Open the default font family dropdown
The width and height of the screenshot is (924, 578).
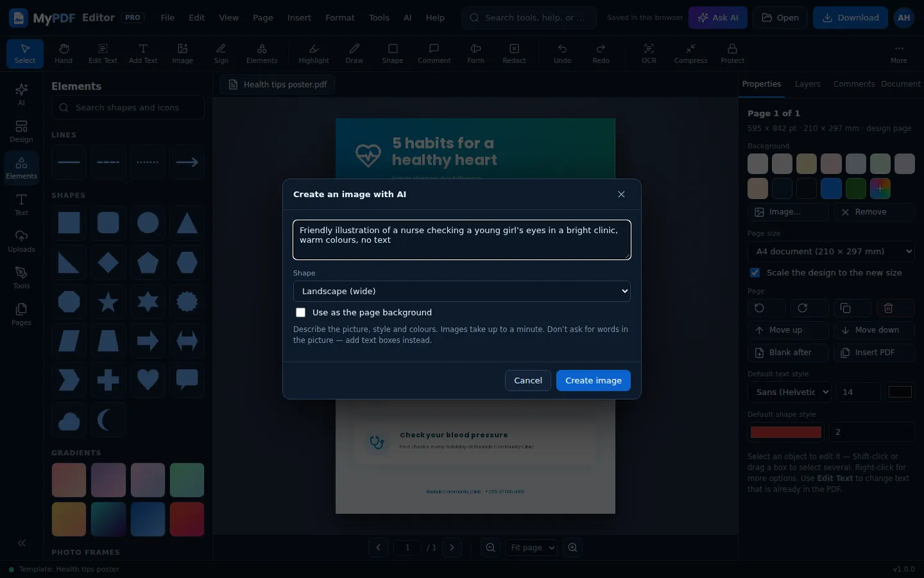(x=791, y=392)
